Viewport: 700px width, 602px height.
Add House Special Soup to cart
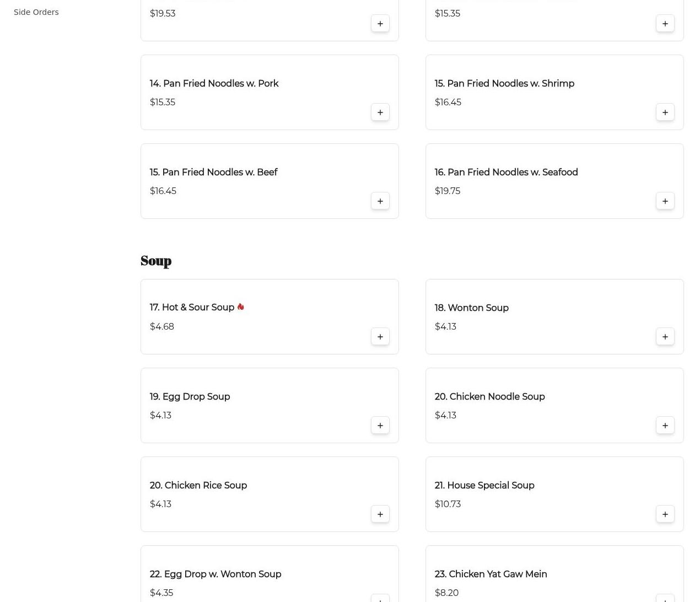[665, 514]
